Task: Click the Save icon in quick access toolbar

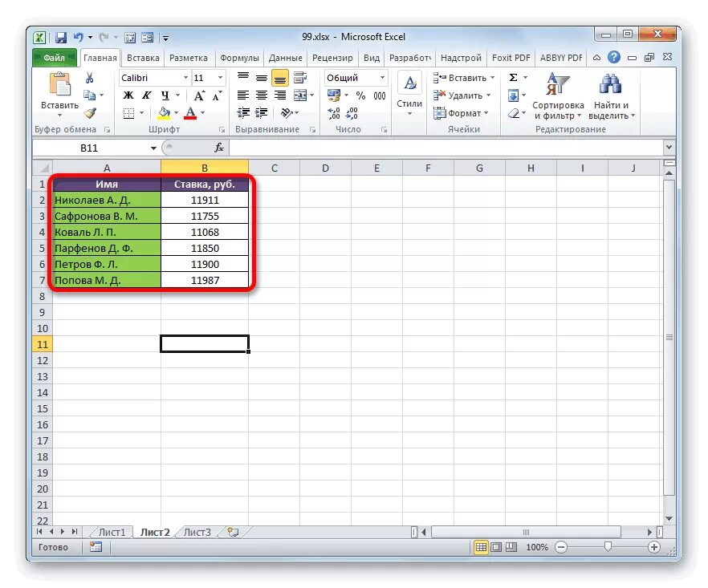Action: [x=61, y=38]
